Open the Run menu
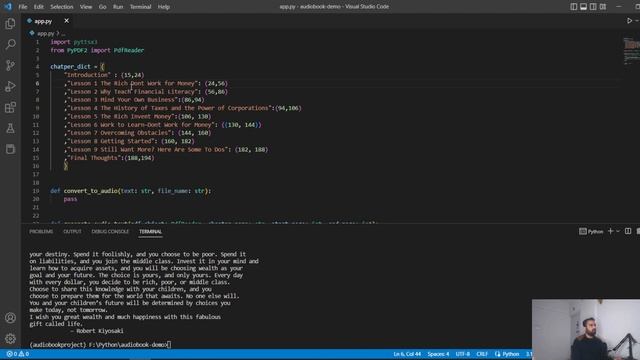The image size is (640, 360). 118,7
